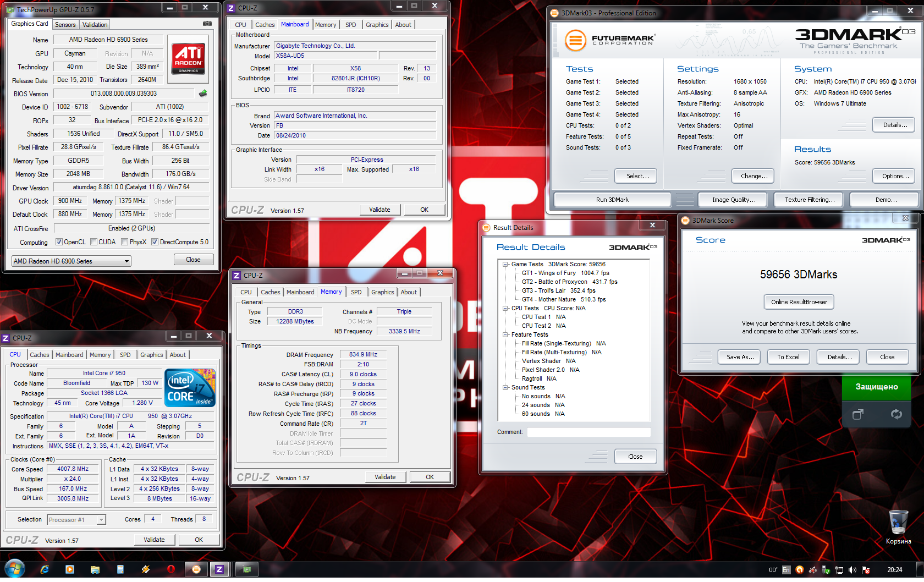
Task: Click Details button under System
Action: coord(894,125)
